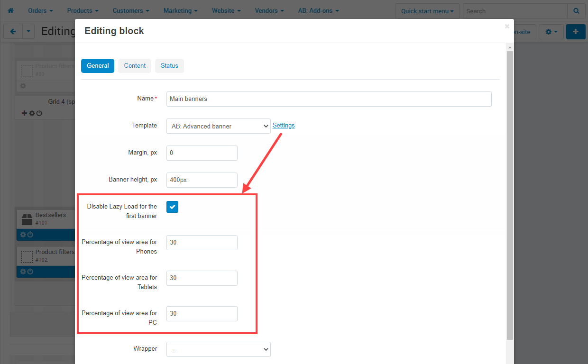Click the search magnifier icon
This screenshot has width=588, height=364.
576,11
